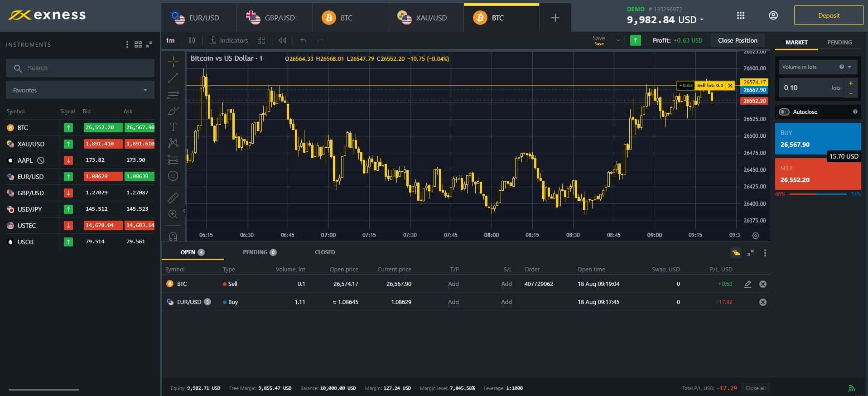The height and width of the screenshot is (396, 868).
Task: Open the user account profile icon
Action: 773,15
